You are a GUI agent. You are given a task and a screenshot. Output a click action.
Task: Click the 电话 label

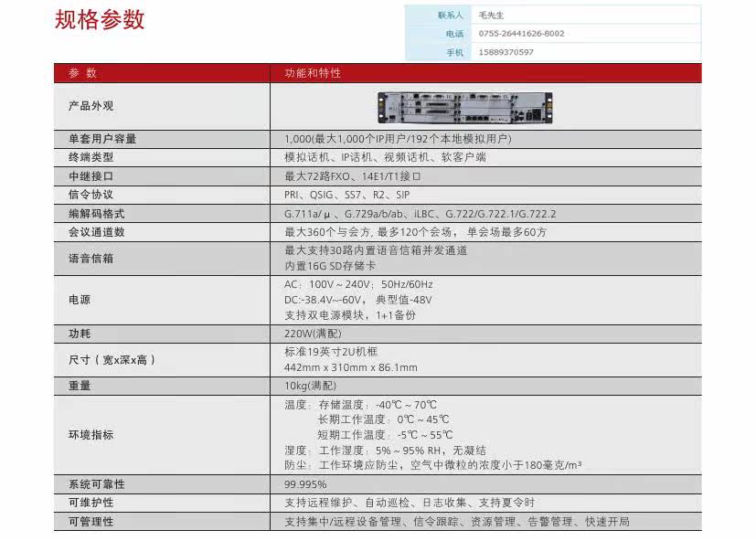pyautogui.click(x=454, y=34)
